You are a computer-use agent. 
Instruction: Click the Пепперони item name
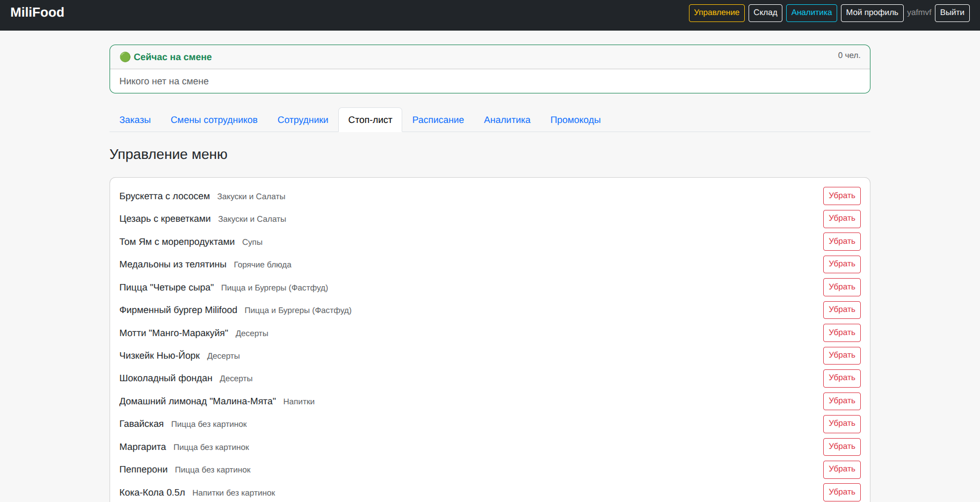coord(143,469)
